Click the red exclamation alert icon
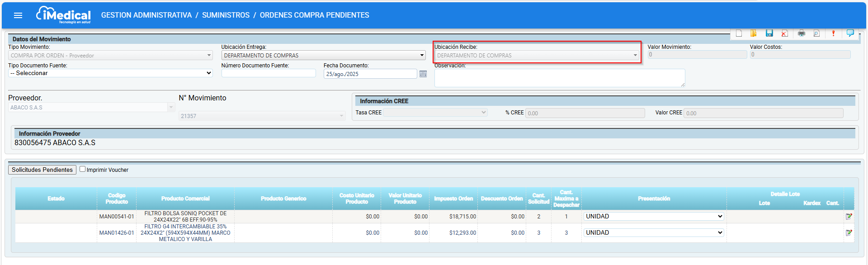This screenshot has width=868, height=265. (833, 33)
